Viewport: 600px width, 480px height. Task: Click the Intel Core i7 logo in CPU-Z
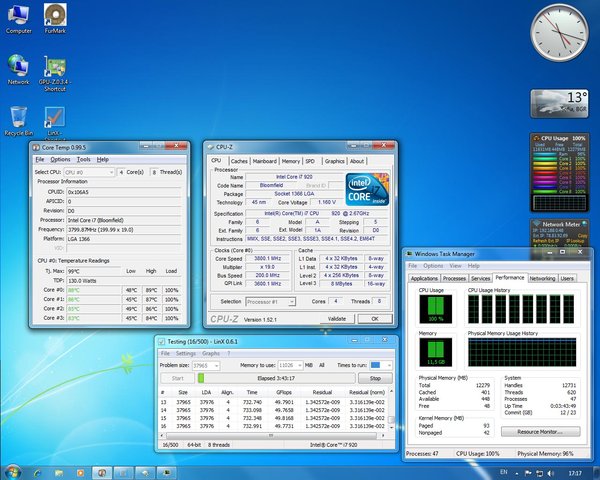(x=367, y=189)
